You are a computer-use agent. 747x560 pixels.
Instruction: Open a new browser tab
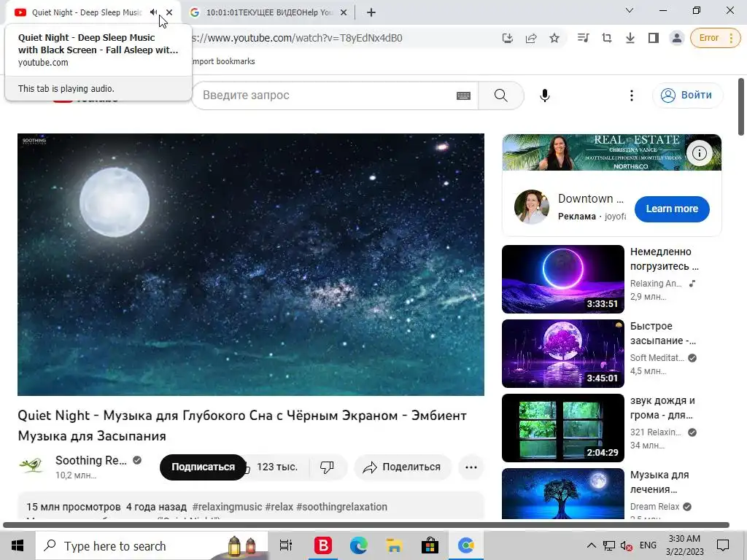(x=371, y=12)
